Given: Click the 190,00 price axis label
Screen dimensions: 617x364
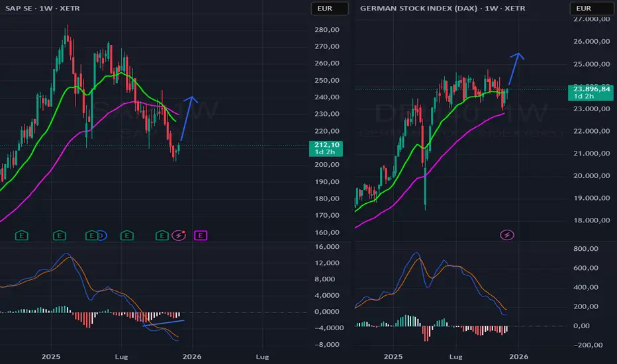Looking at the screenshot, I should 327,182.
